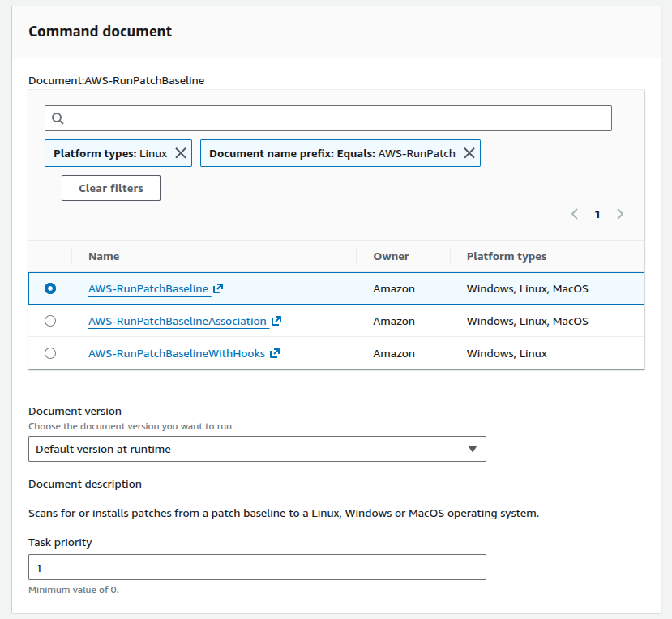Open AWS-RunPatchBaselineAssociation external link icon
This screenshot has height=619, width=672.
click(x=276, y=321)
